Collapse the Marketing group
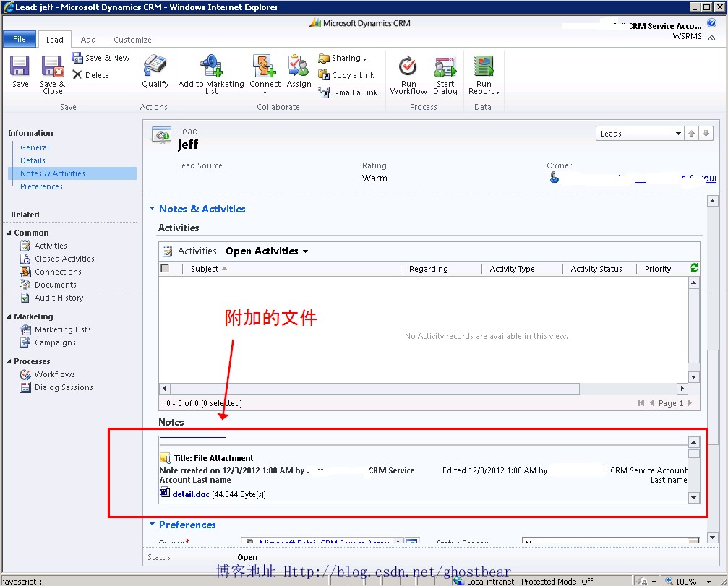The image size is (728, 586). point(9,316)
